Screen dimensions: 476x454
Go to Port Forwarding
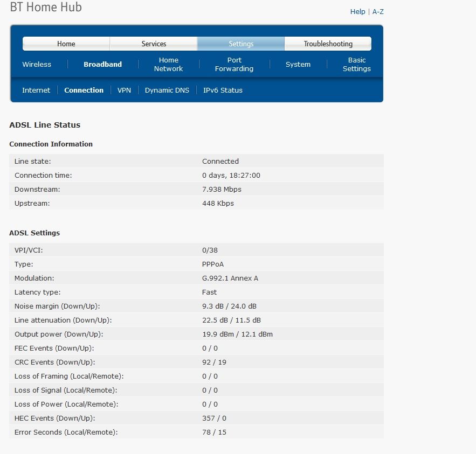[234, 64]
